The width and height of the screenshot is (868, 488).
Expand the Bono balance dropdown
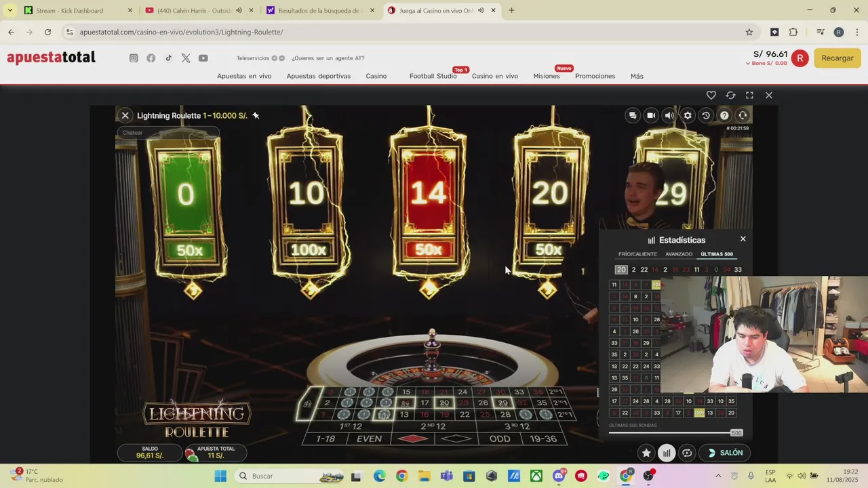tap(766, 64)
